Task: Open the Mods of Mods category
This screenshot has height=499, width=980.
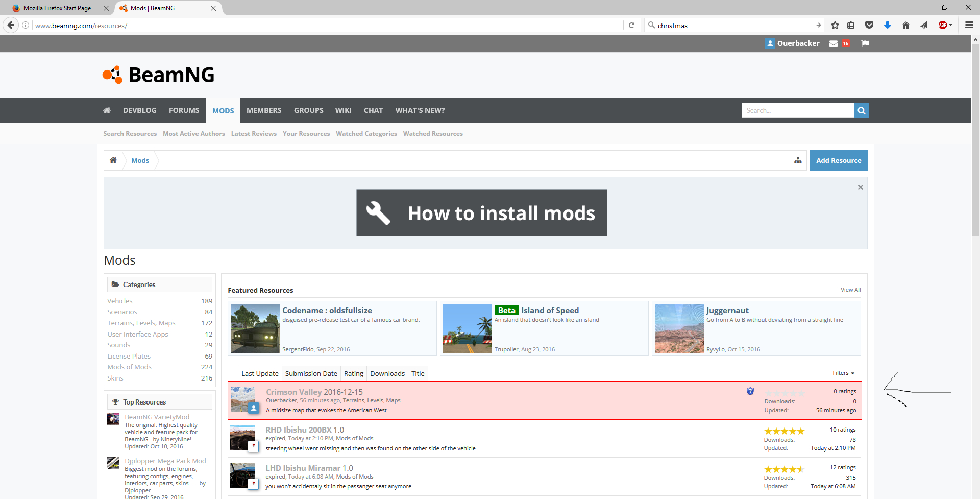Action: click(130, 367)
